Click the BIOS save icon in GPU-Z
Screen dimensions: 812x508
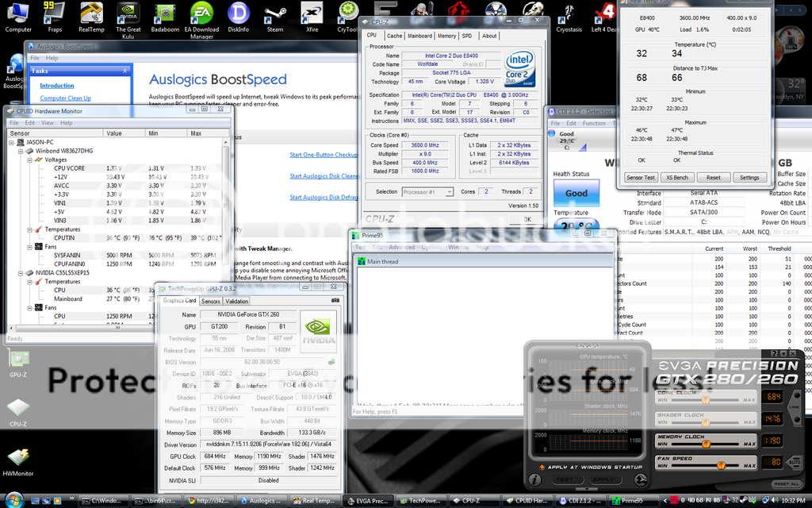click(x=331, y=362)
